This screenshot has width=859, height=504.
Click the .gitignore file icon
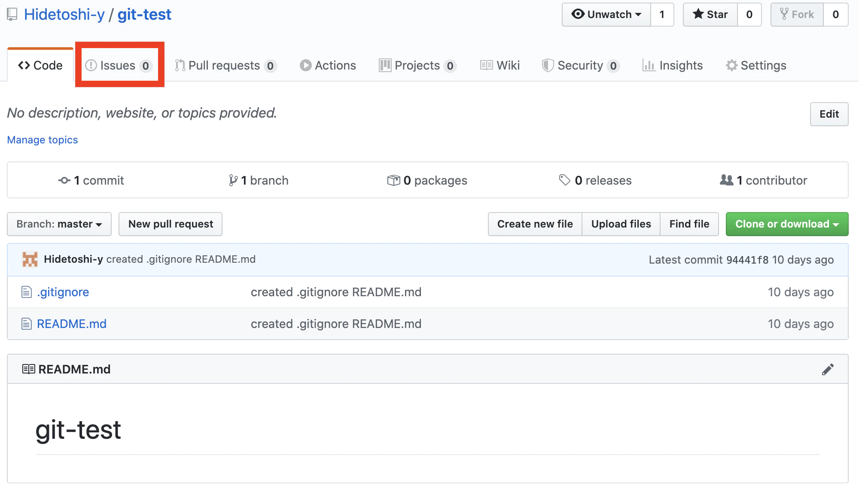point(27,292)
